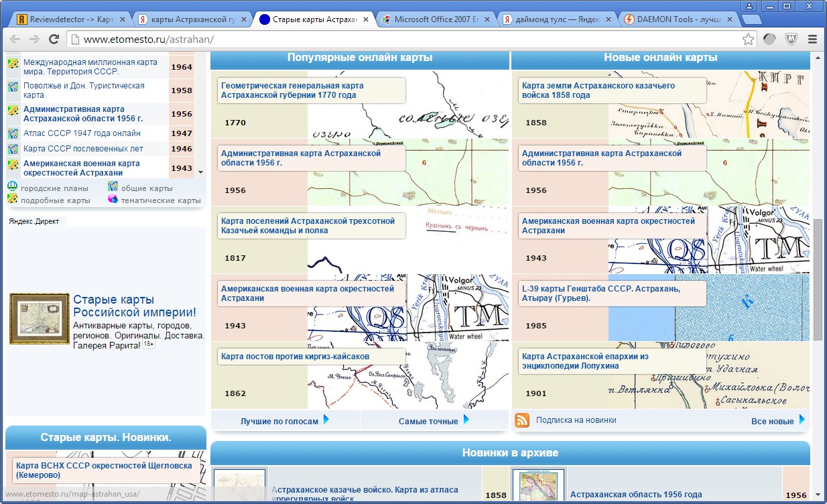The width and height of the screenshot is (827, 504).
Task: Click the городские планы legend icon
Action: click(13, 188)
